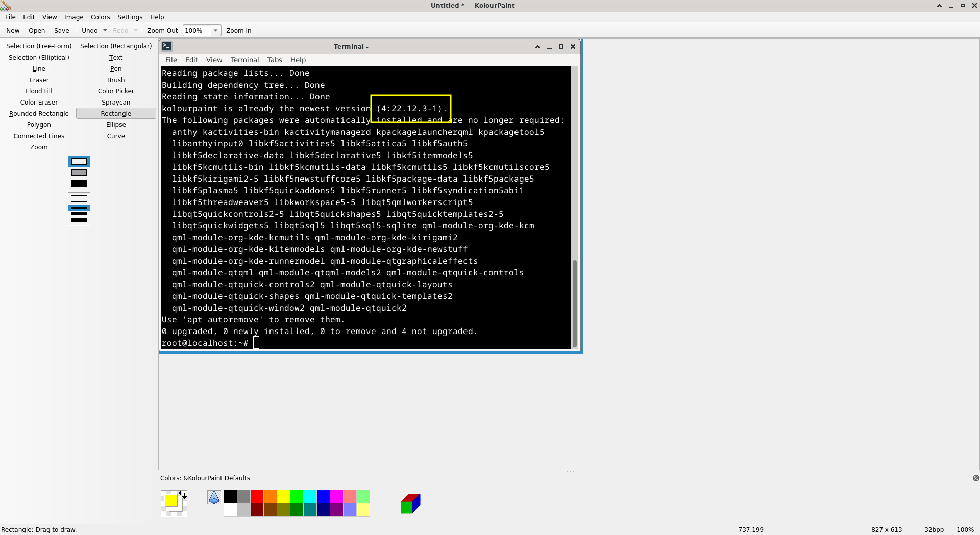Select the Selection (Rectangular) tool
Image resolution: width=980 pixels, height=535 pixels.
tap(116, 46)
